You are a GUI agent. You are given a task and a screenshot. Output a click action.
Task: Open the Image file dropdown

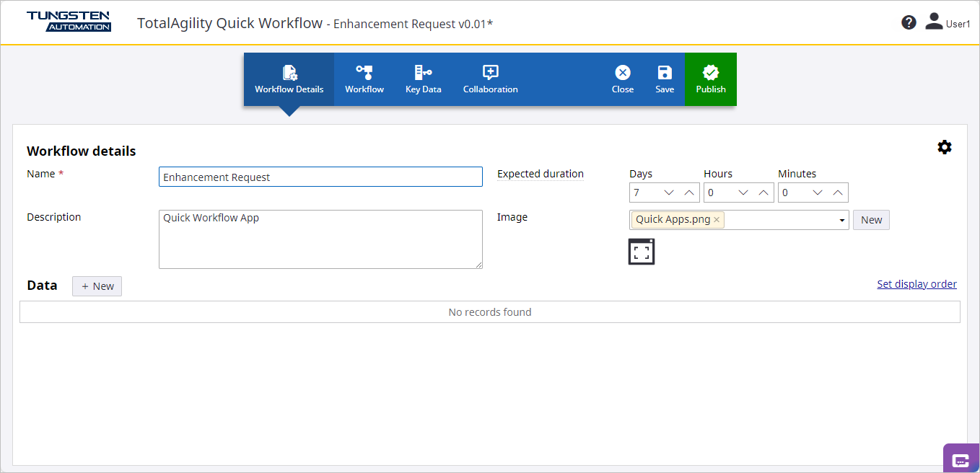841,220
